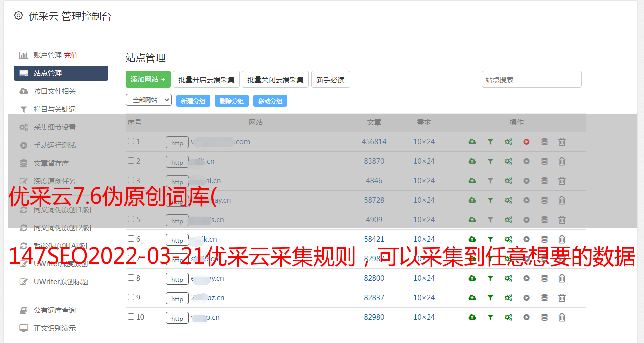The height and width of the screenshot is (343, 644).
Task: Click the red play icon in row 1
Action: click(x=526, y=142)
